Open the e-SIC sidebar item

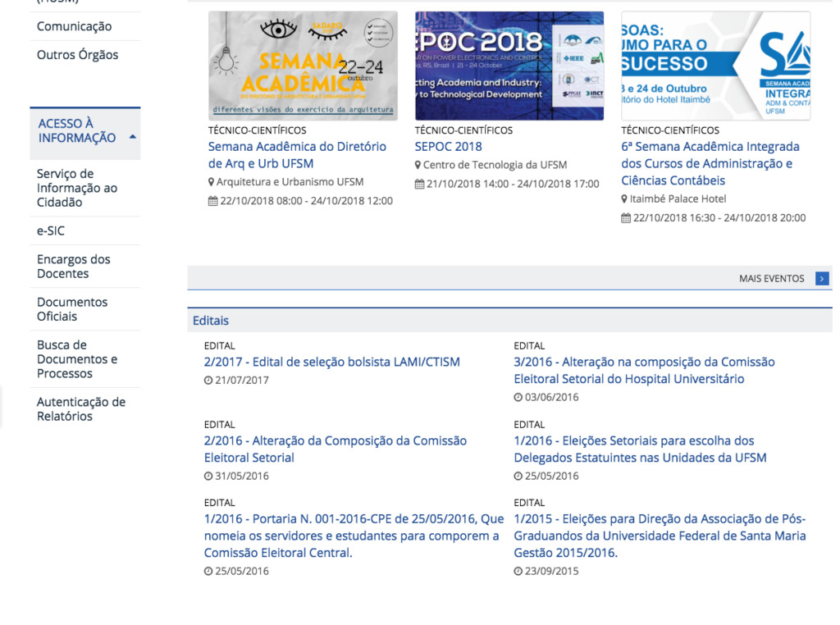tap(51, 231)
